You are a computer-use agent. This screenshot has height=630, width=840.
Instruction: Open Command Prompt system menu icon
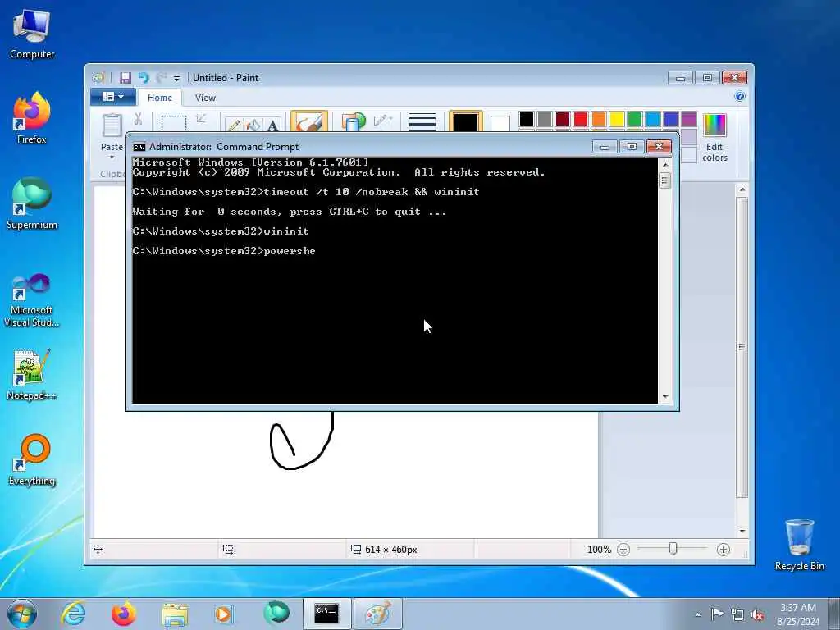(139, 147)
